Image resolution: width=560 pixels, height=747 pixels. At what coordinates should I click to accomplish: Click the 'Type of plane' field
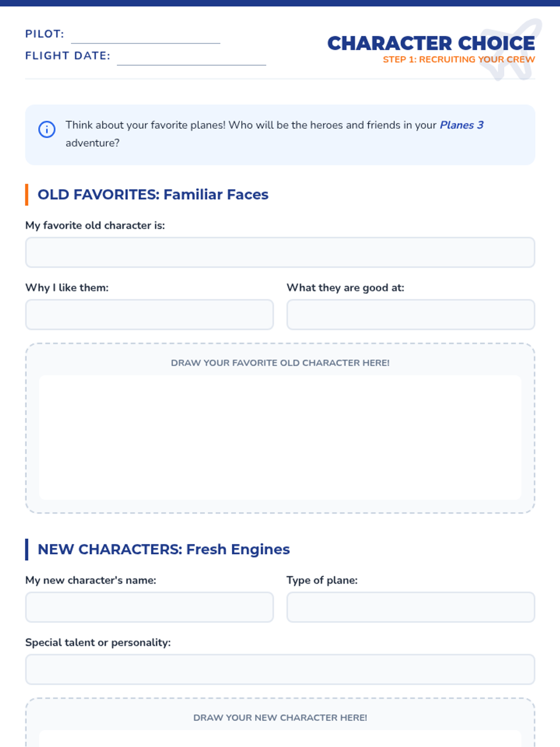411,607
